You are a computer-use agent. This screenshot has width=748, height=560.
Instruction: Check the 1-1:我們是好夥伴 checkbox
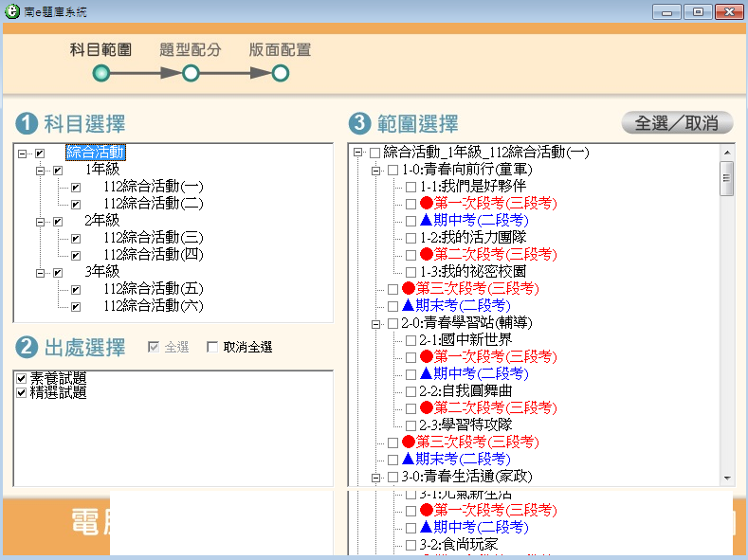[x=410, y=187]
